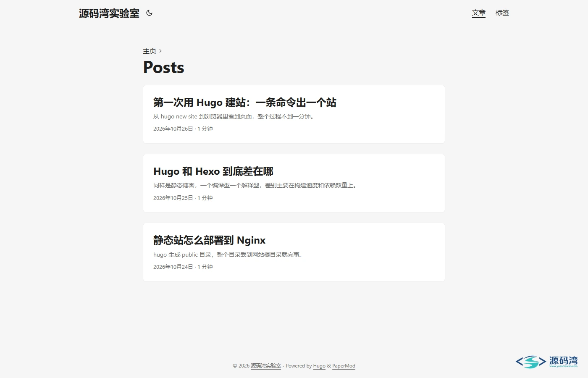The height and width of the screenshot is (378, 588).
Task: Open the 源码湾实验室 site title link
Action: 109,13
